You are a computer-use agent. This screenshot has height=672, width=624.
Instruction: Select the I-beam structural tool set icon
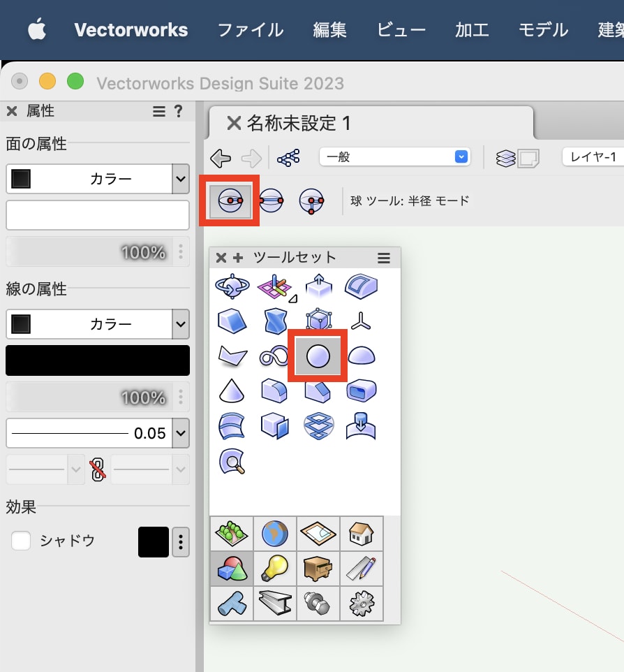[x=275, y=604]
